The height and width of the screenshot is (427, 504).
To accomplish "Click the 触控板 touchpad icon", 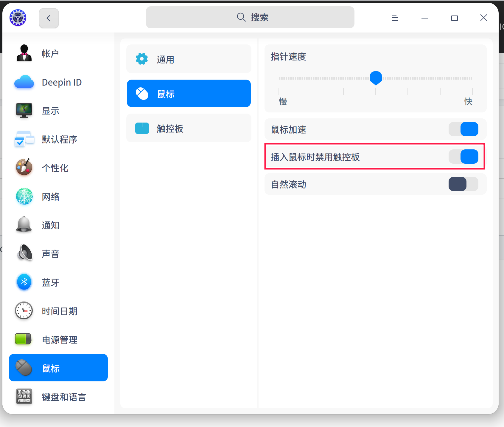I will 142,128.
